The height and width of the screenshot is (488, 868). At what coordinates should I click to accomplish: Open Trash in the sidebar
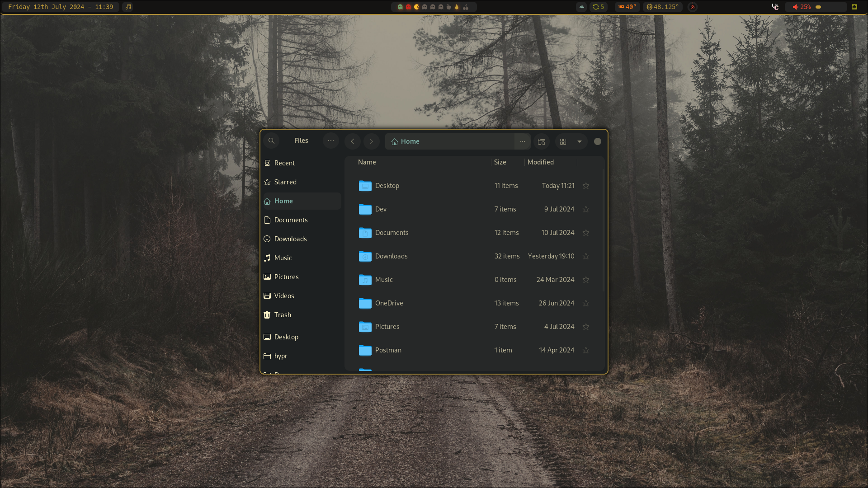point(302,315)
